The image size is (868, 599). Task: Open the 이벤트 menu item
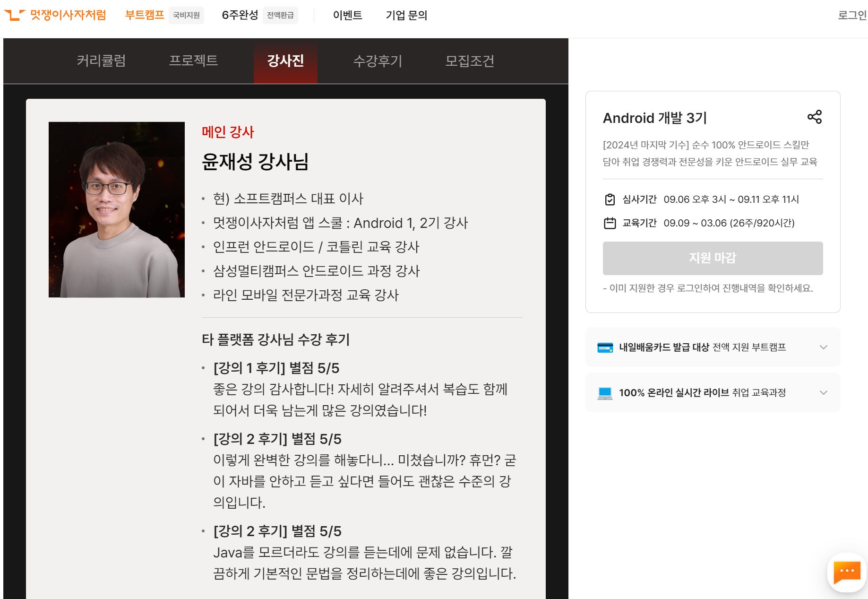348,15
